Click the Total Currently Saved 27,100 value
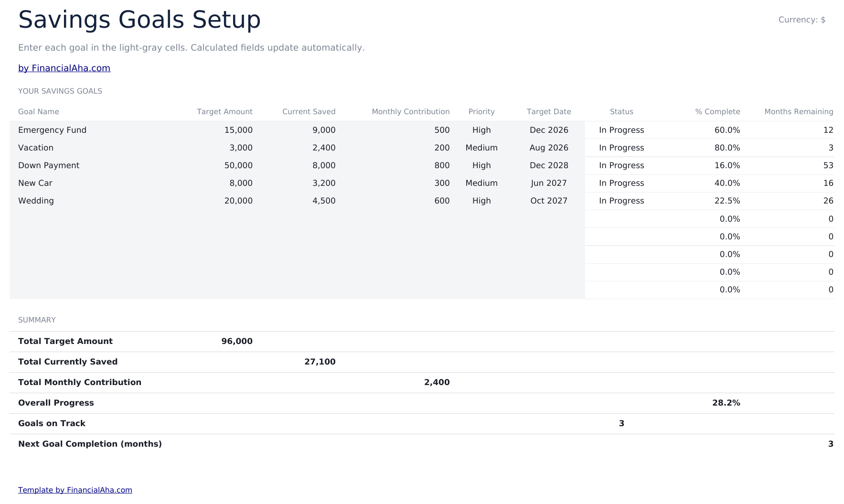The height and width of the screenshot is (504, 844). pos(320,362)
